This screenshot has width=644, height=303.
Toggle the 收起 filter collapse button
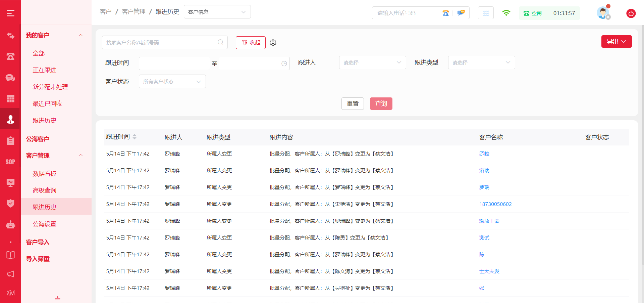(x=251, y=43)
